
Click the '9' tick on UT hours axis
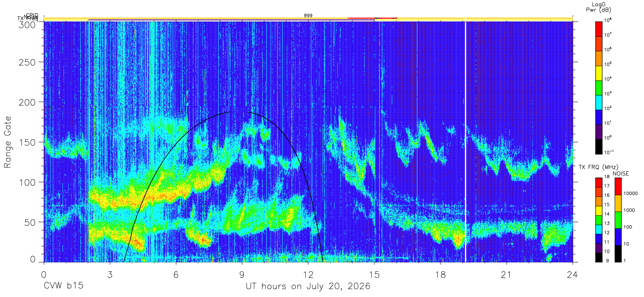242,274
